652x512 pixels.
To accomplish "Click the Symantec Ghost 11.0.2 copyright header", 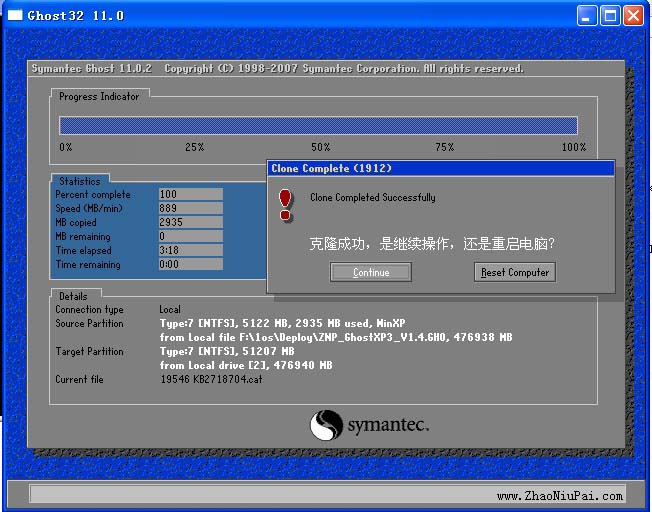I will click(277, 69).
